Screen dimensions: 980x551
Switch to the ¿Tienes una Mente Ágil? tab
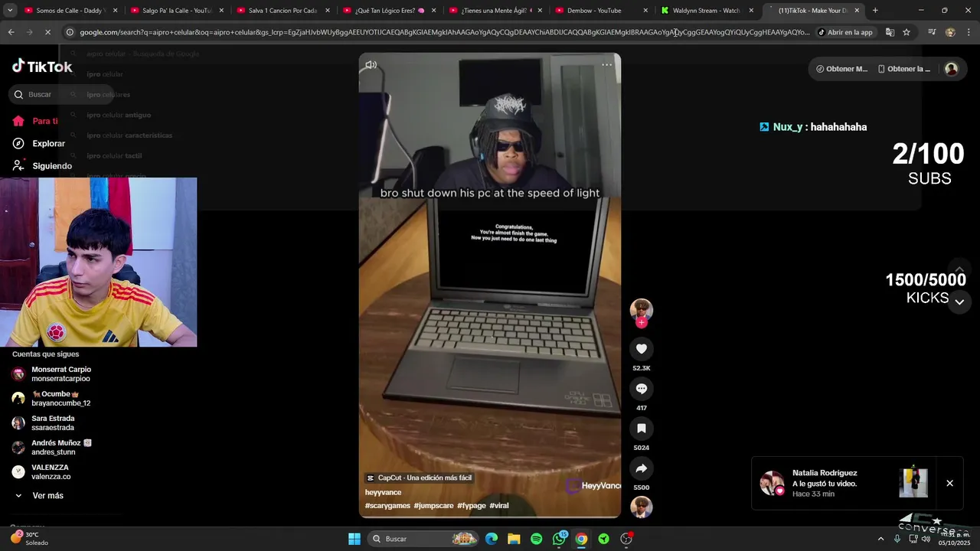(x=495, y=11)
